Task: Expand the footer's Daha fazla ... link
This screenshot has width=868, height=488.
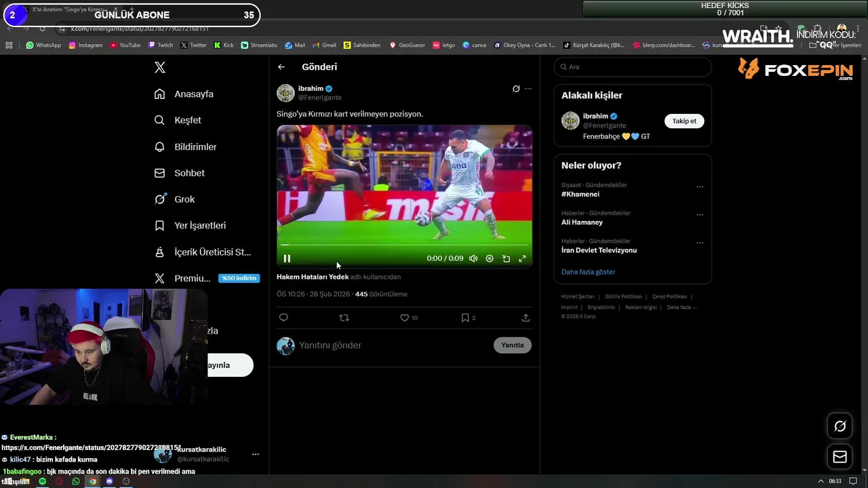Action: (682, 307)
